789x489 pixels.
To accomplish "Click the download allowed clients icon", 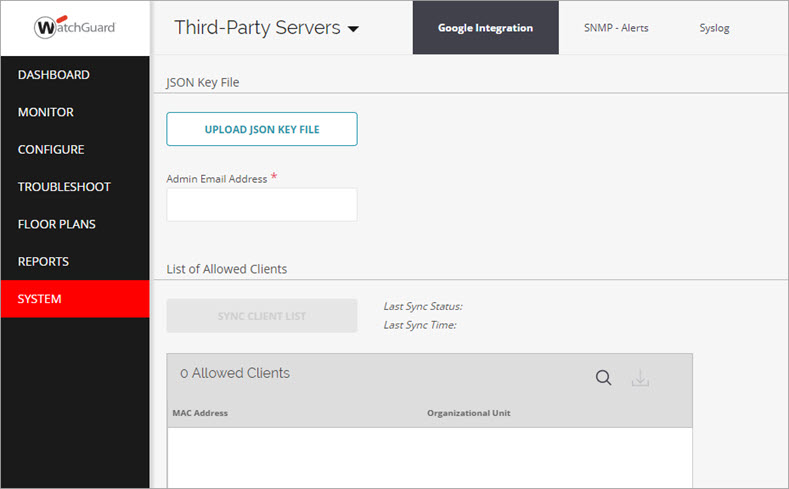I will 640,378.
